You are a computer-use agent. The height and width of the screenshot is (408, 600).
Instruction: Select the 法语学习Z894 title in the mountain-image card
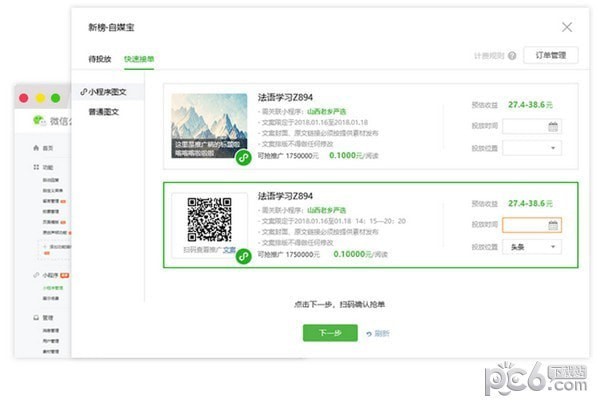[x=285, y=98]
